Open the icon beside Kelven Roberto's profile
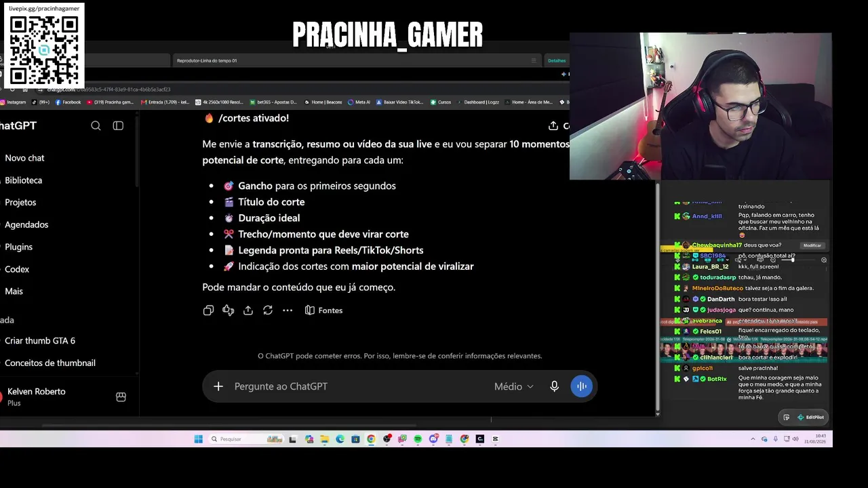The width and height of the screenshot is (868, 488). (x=121, y=397)
